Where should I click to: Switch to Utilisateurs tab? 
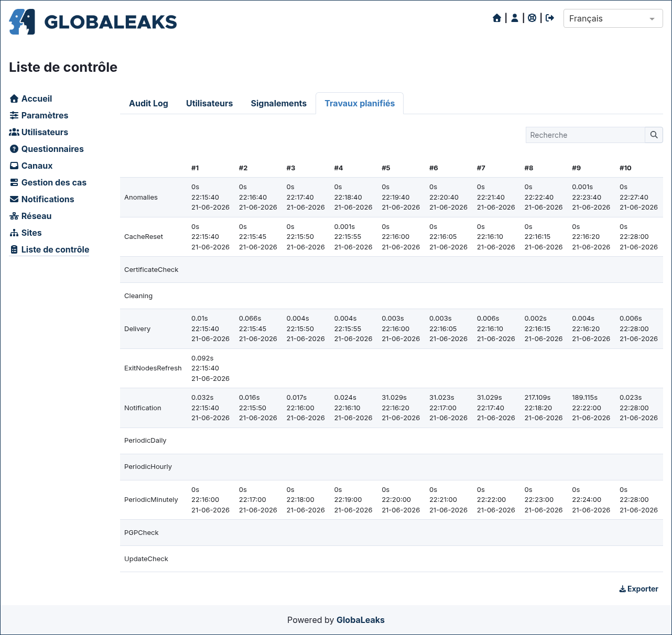coord(209,103)
